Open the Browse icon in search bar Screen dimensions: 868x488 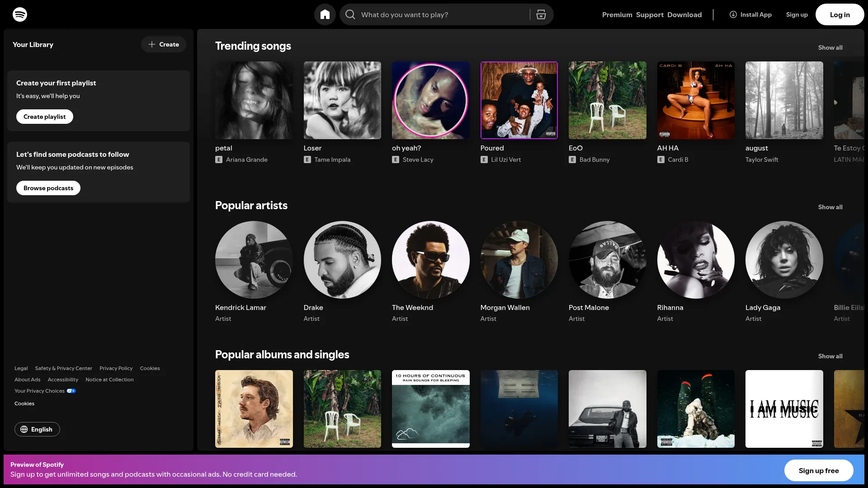(x=541, y=14)
